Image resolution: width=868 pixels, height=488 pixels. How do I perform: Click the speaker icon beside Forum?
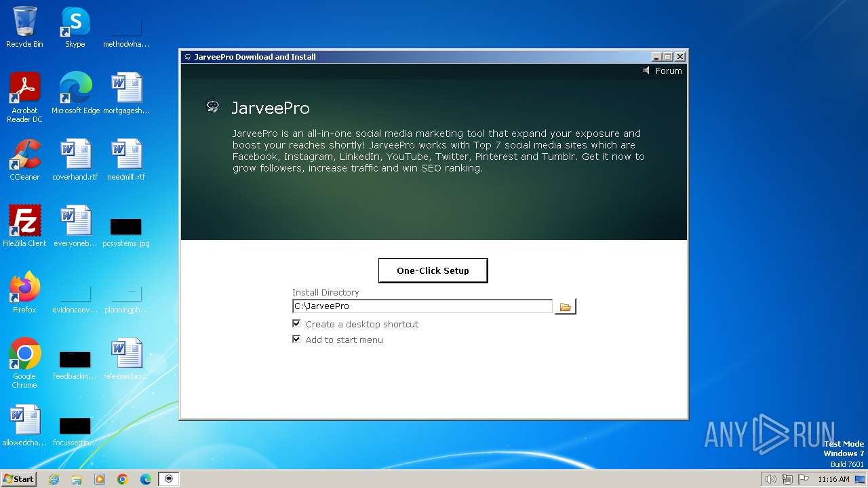(646, 70)
